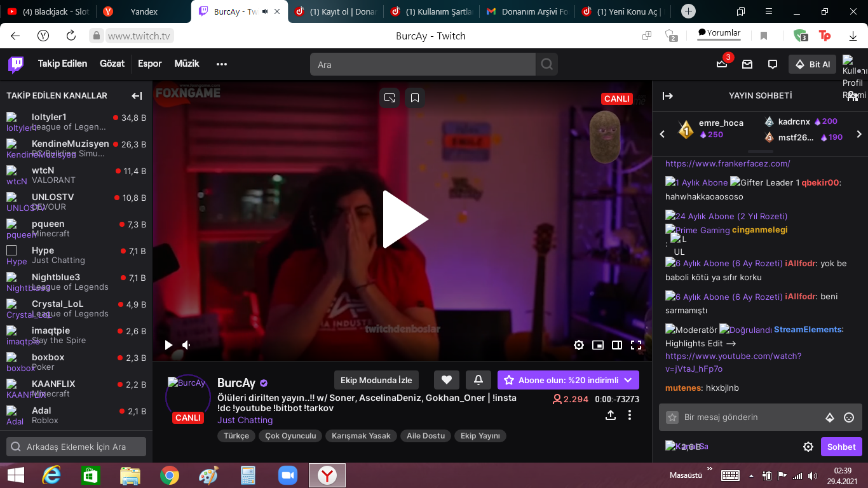Toggle notification bell for BurcAy

[x=478, y=380]
